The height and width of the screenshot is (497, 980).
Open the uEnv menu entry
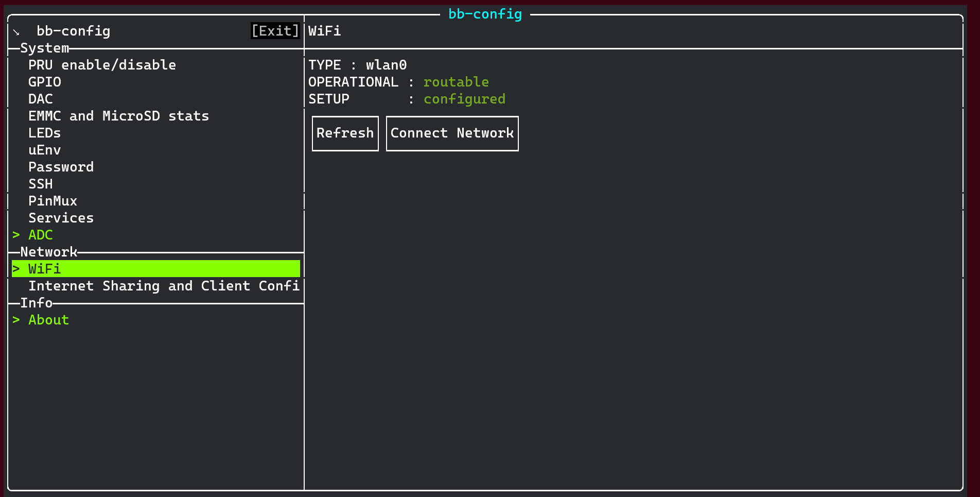coord(45,150)
